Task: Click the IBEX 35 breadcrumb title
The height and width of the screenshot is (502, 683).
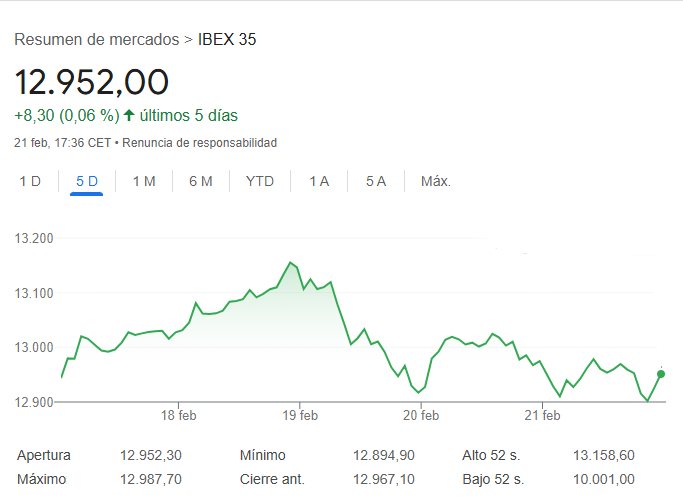Action: click(228, 40)
